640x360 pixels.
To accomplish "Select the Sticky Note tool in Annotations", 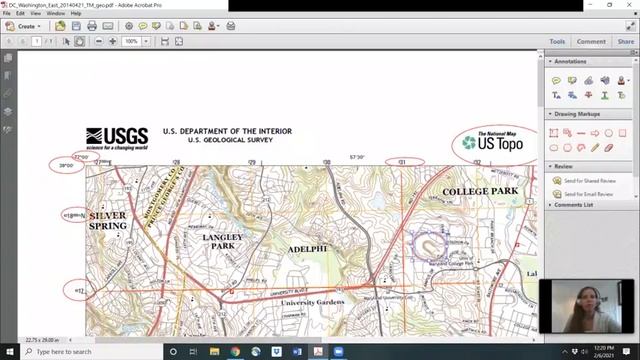I will (556, 80).
